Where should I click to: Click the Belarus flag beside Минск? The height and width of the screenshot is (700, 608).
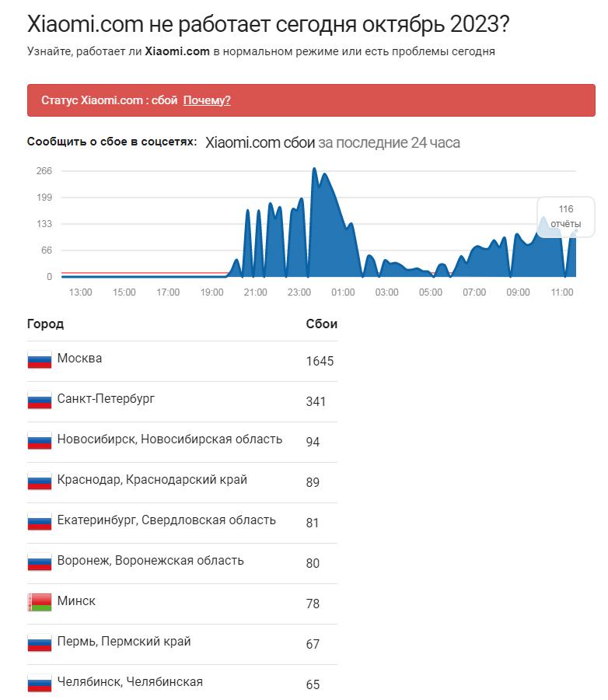[x=40, y=603]
